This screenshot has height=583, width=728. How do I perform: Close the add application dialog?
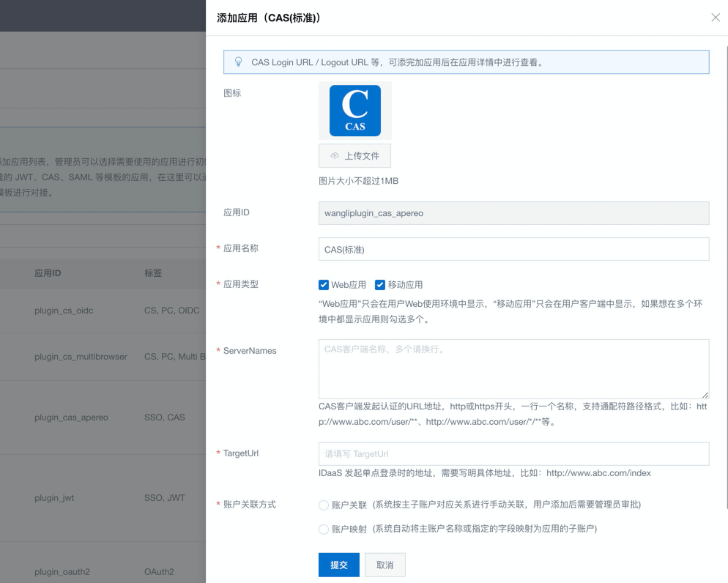[715, 18]
